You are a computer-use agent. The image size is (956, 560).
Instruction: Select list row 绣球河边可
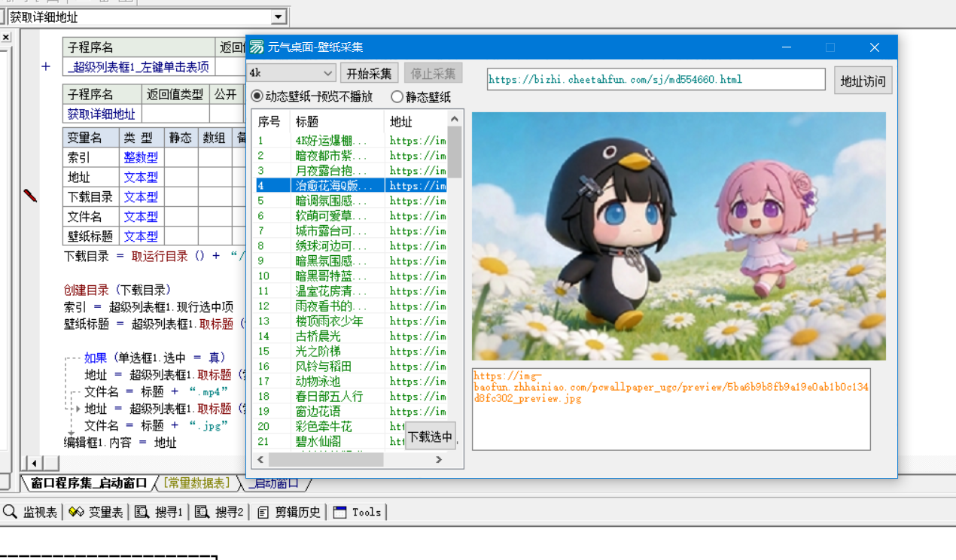point(349,245)
